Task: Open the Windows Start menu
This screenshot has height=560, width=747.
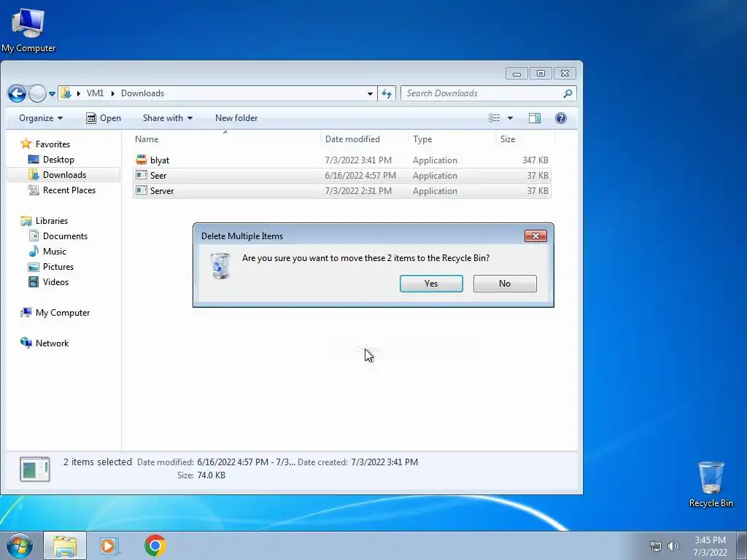Action: (18, 545)
